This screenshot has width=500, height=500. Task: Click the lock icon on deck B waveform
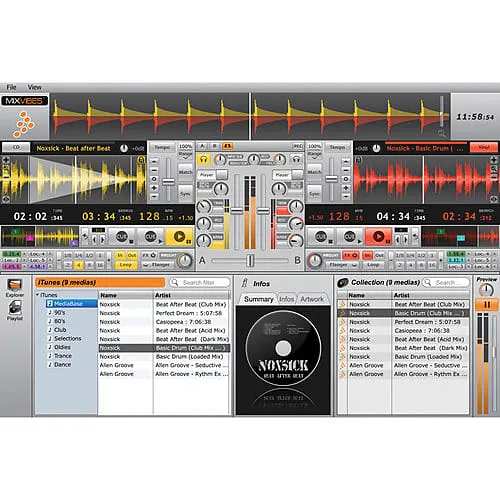(358, 160)
